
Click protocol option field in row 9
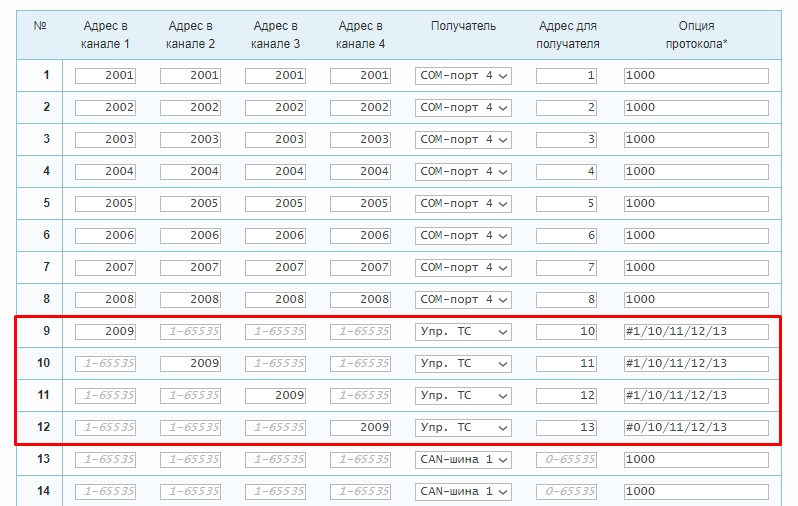(696, 332)
